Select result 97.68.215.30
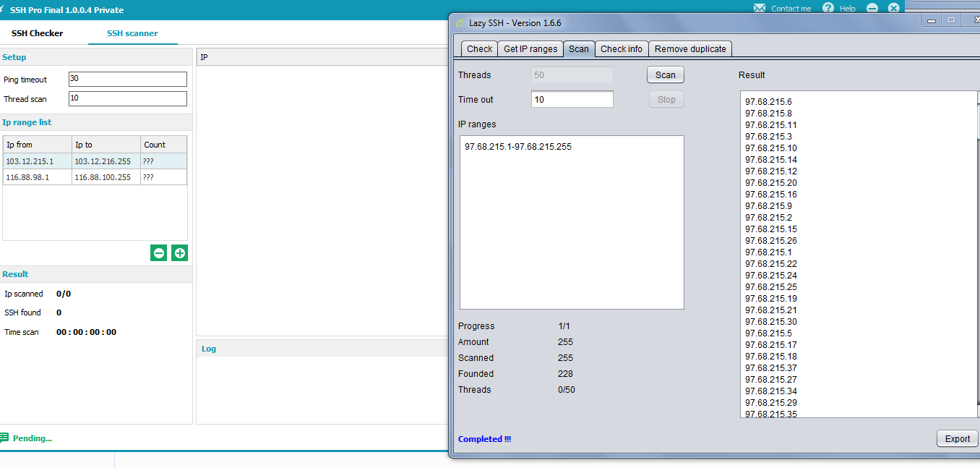The width and height of the screenshot is (980, 468). coord(771,322)
